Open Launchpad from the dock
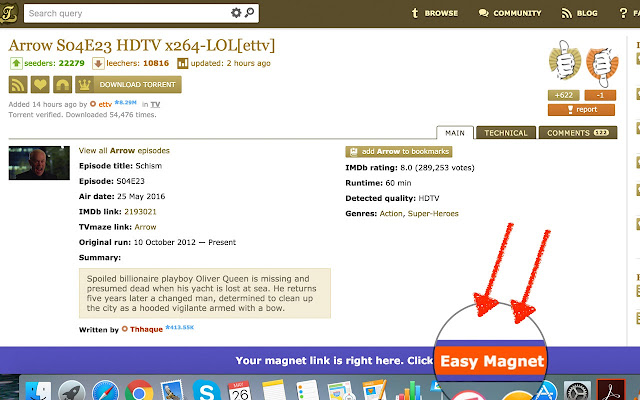 71,391
